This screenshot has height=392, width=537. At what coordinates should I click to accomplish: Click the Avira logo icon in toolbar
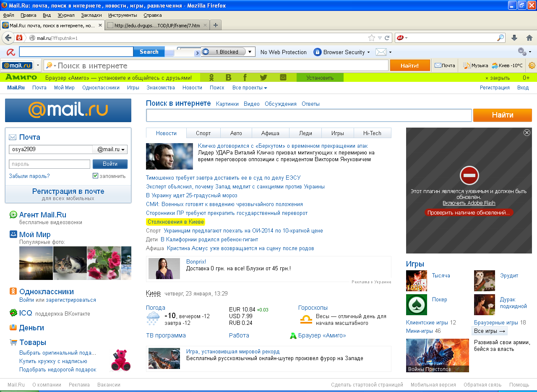click(10, 52)
